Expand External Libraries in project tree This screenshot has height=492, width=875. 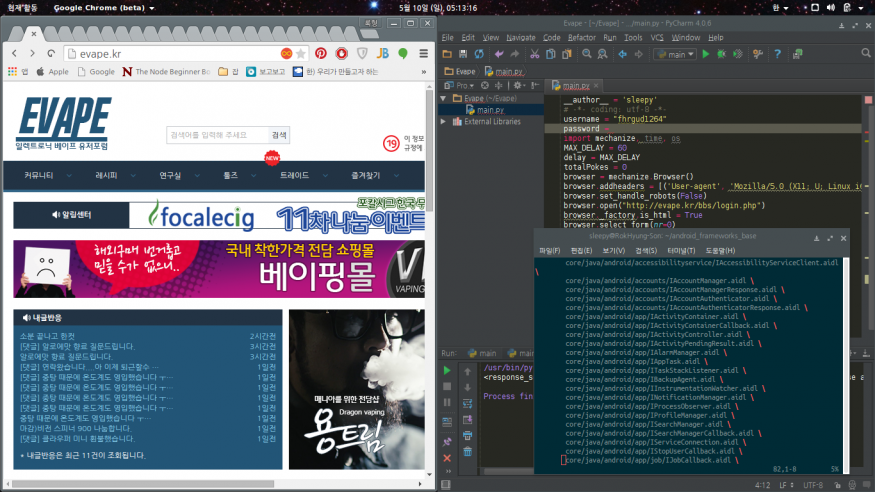tap(444, 122)
